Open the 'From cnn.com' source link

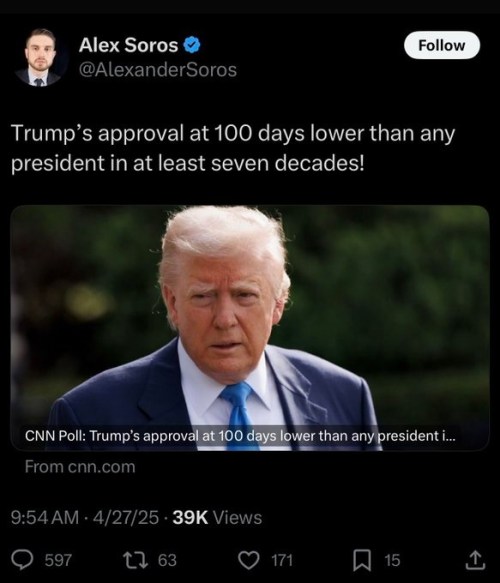[x=80, y=467]
